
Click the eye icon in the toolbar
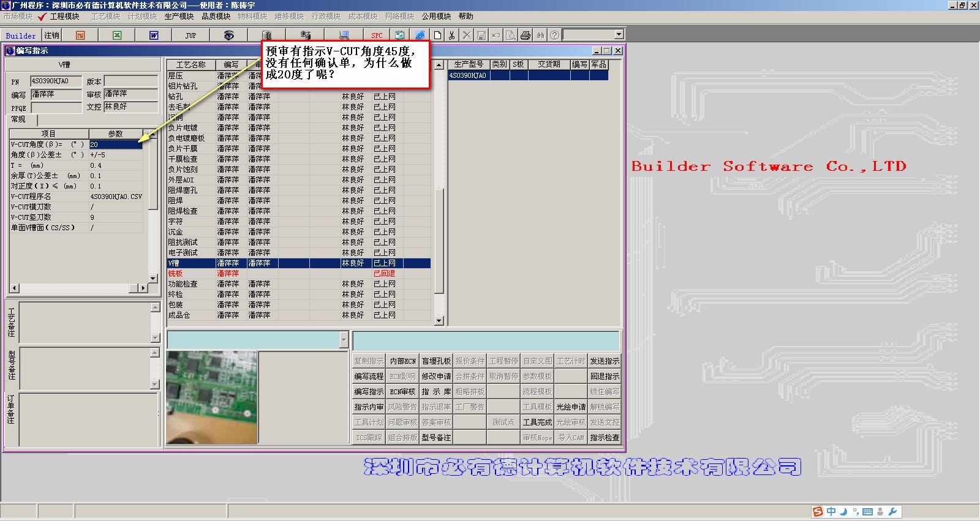coord(228,36)
